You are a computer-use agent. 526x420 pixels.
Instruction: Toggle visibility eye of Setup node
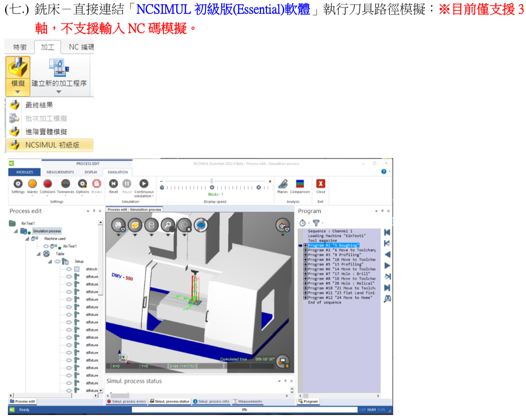click(58, 262)
